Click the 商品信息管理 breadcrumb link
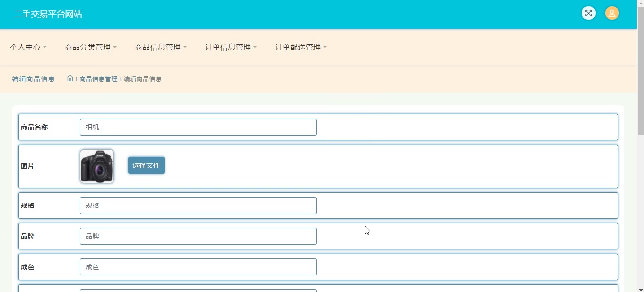This screenshot has height=292, width=644. point(98,79)
